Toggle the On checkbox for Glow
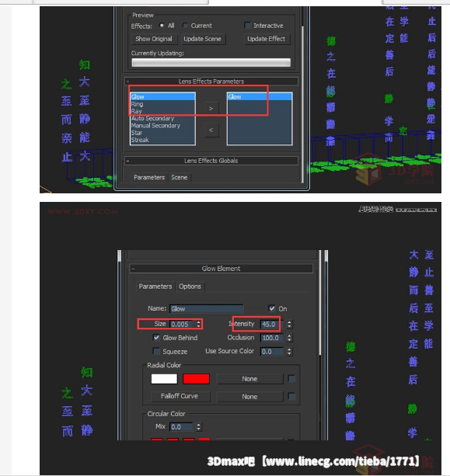Viewport: 450px width, 476px height. click(272, 308)
